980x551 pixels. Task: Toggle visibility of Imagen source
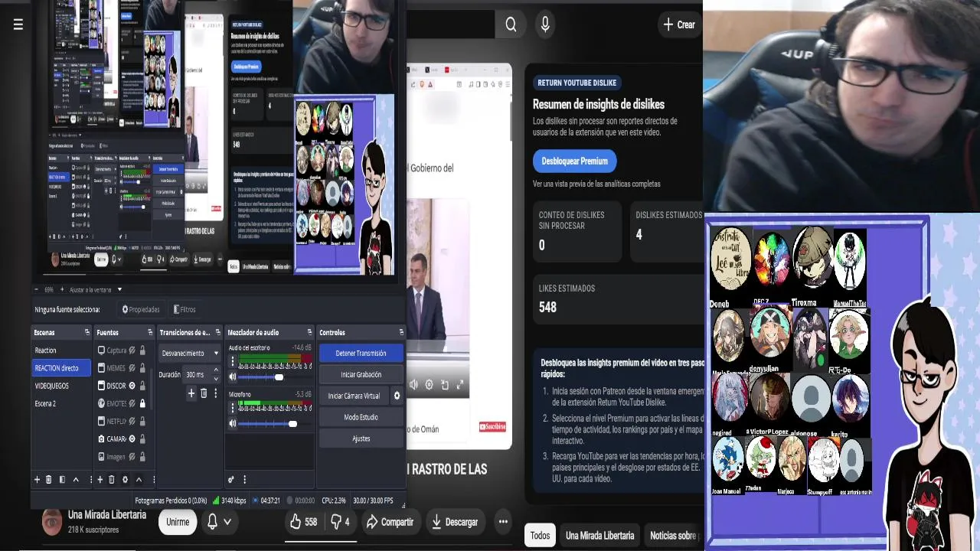click(132, 456)
